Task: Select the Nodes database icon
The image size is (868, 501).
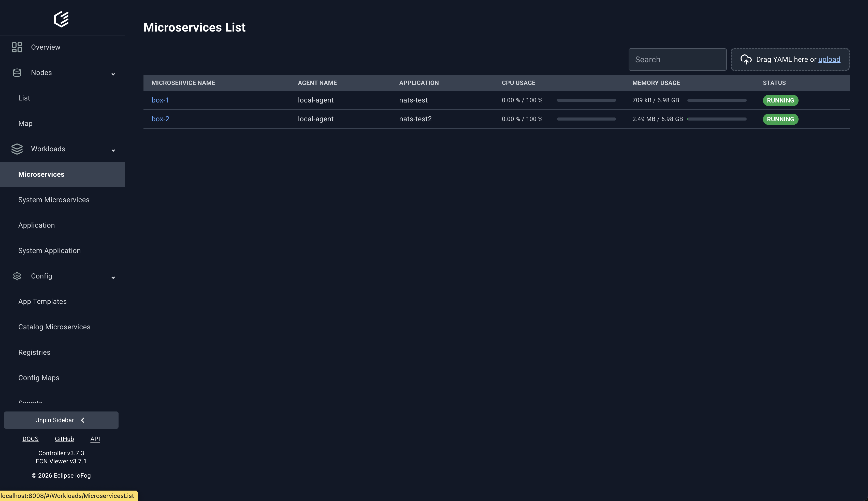Action: tap(17, 72)
